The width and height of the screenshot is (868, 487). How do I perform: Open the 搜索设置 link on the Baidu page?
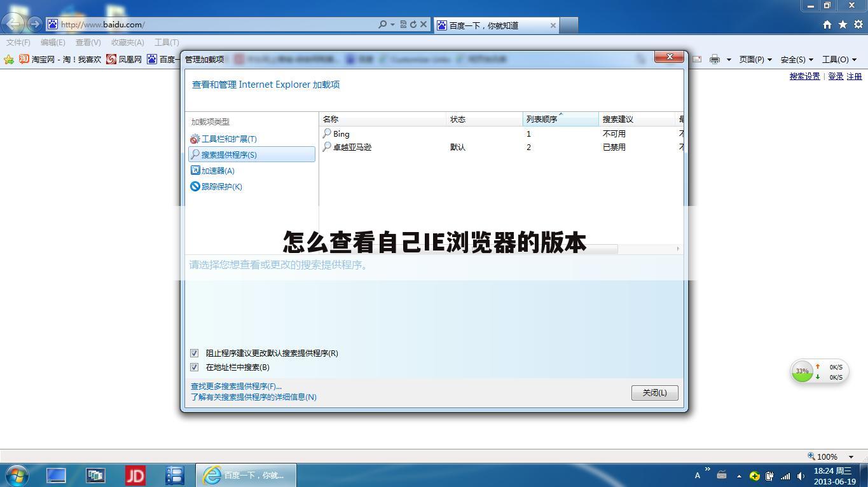pyautogui.click(x=805, y=76)
